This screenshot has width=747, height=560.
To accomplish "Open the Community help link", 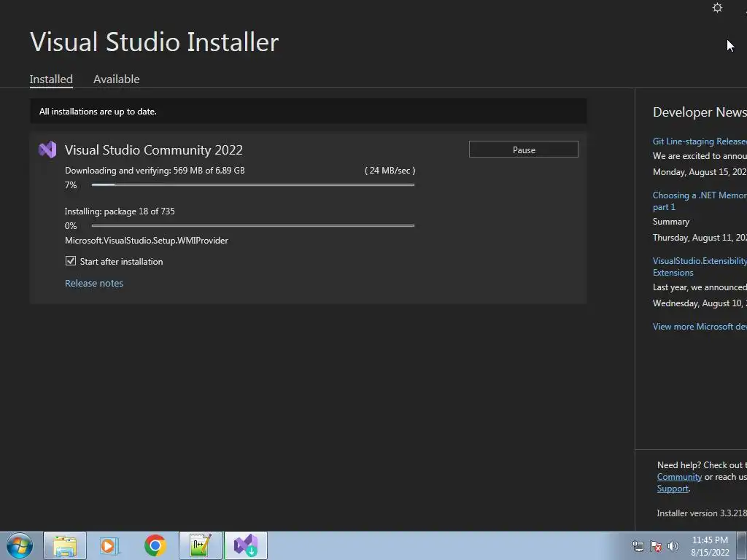I will tap(679, 477).
